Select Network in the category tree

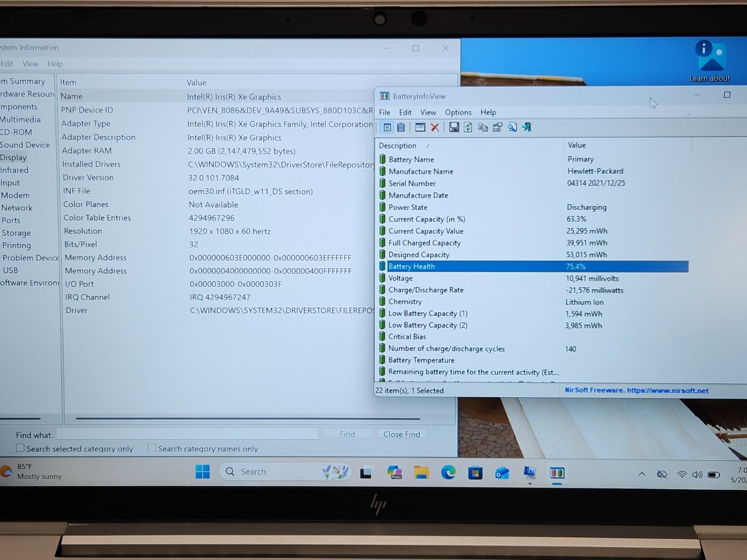click(x=17, y=208)
